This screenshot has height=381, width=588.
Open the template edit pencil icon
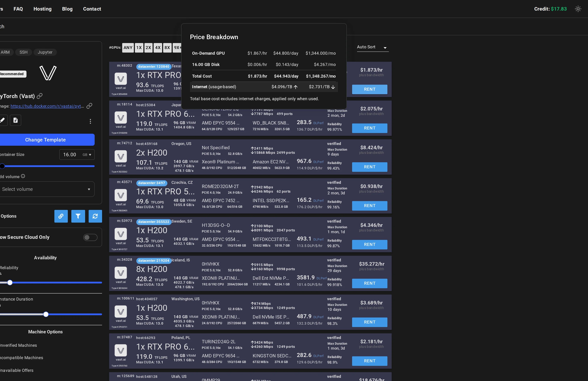[3, 120]
